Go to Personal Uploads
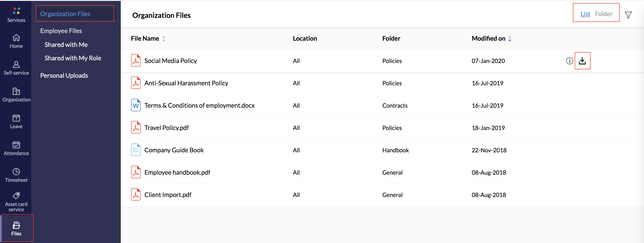 (x=64, y=75)
